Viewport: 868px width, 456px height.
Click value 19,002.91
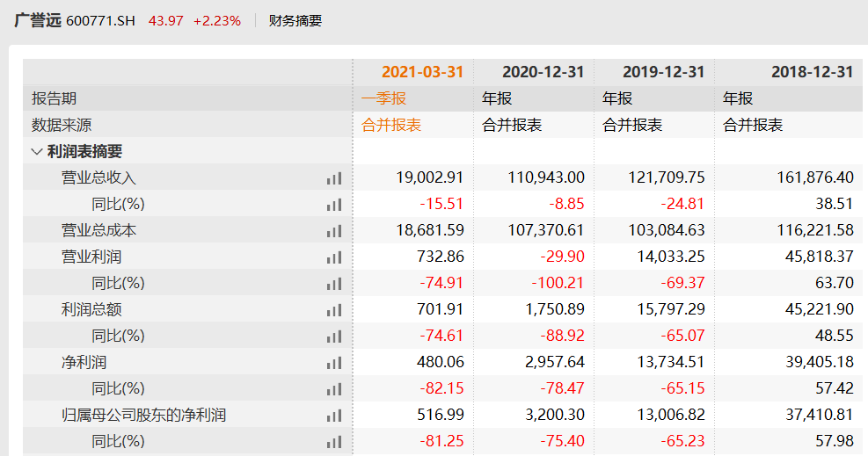click(x=430, y=177)
